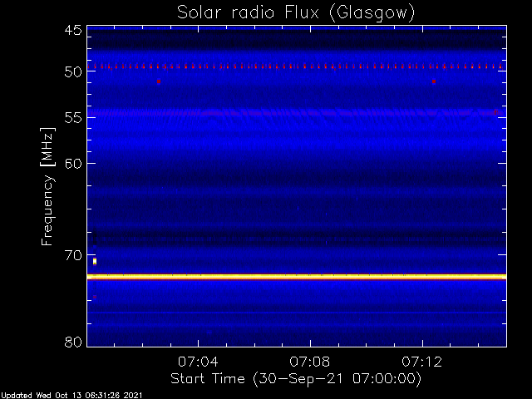
Task: Click the 07:12 time tick label
Action: [422, 362]
